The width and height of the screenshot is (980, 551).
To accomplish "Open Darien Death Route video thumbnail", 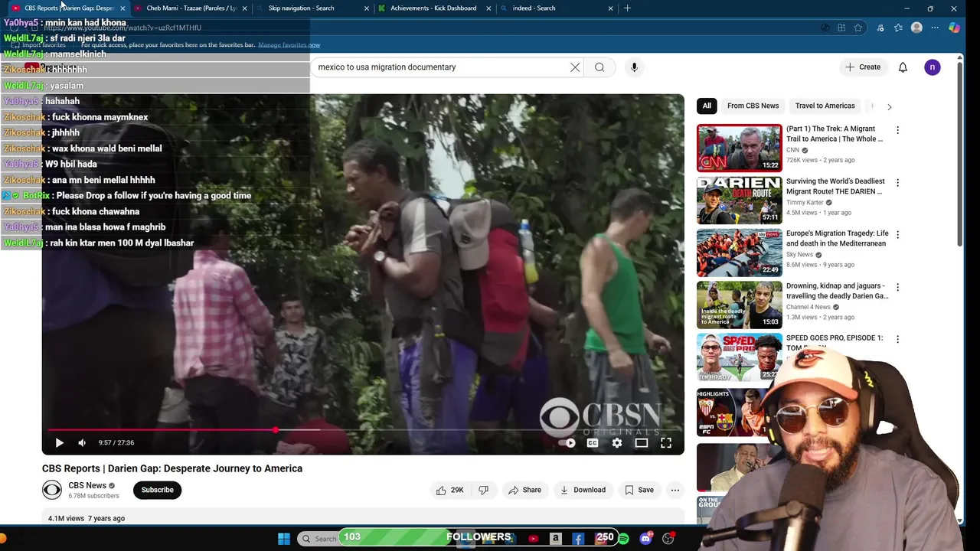I will point(740,200).
